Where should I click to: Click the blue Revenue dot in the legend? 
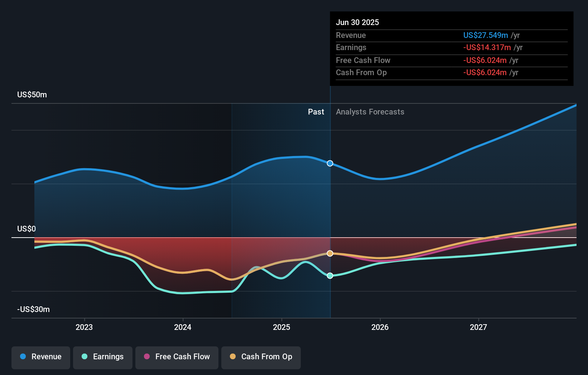[x=23, y=357]
